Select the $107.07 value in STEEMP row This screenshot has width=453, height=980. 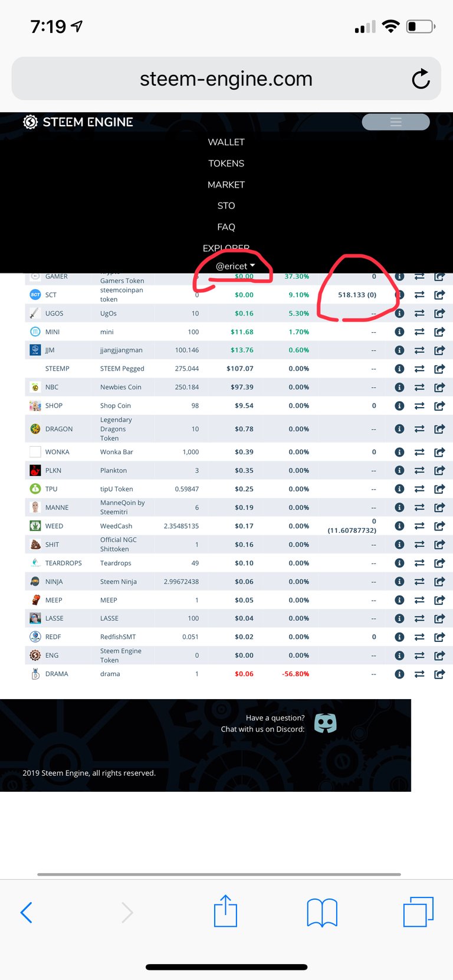coord(240,369)
